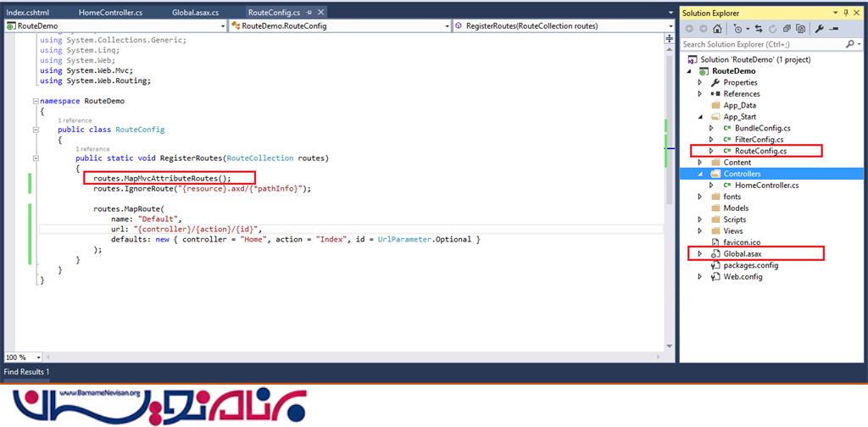Click the Properties wrench icon in the tree

[715, 82]
